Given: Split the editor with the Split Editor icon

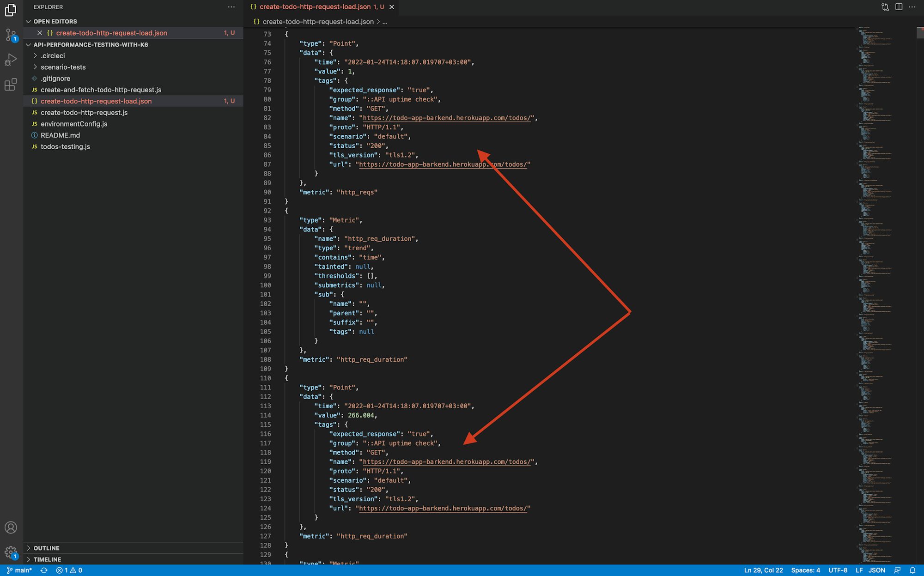Looking at the screenshot, I should click(x=898, y=7).
